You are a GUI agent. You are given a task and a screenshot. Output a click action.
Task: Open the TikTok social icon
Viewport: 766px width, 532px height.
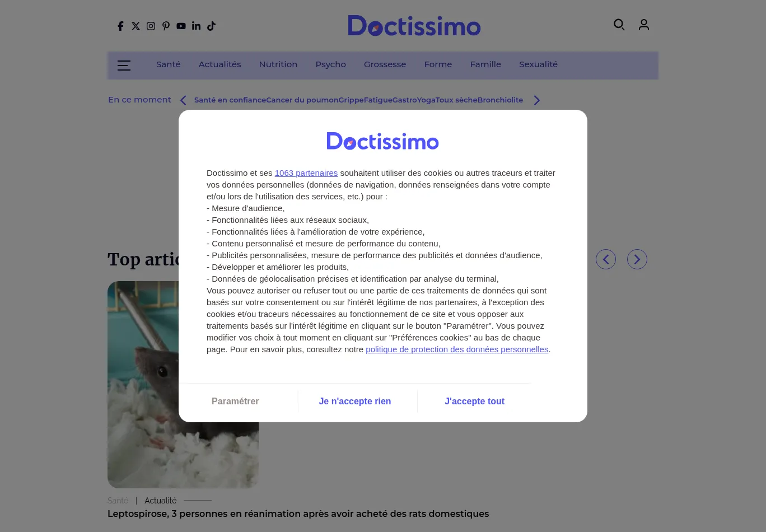point(211,26)
